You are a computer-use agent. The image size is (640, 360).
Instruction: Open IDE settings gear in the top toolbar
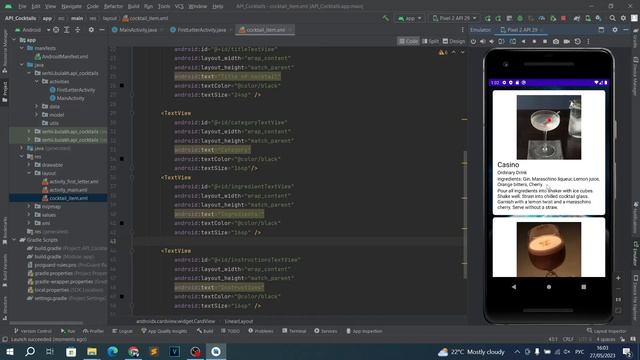[623, 18]
